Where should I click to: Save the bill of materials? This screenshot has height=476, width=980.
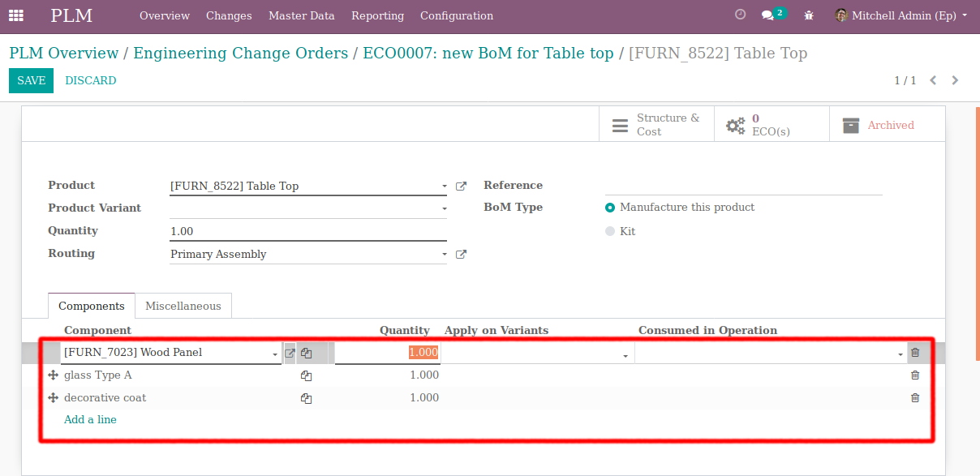pyautogui.click(x=32, y=80)
